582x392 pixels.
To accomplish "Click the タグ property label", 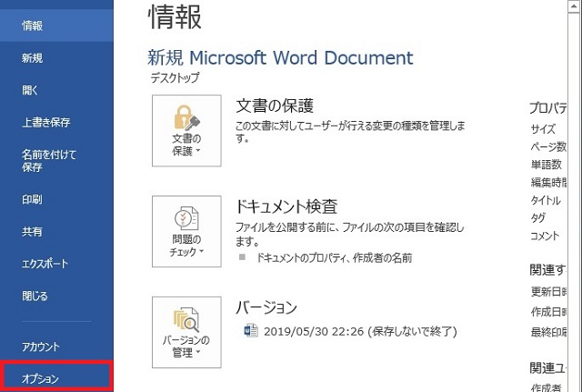I will tap(537, 218).
